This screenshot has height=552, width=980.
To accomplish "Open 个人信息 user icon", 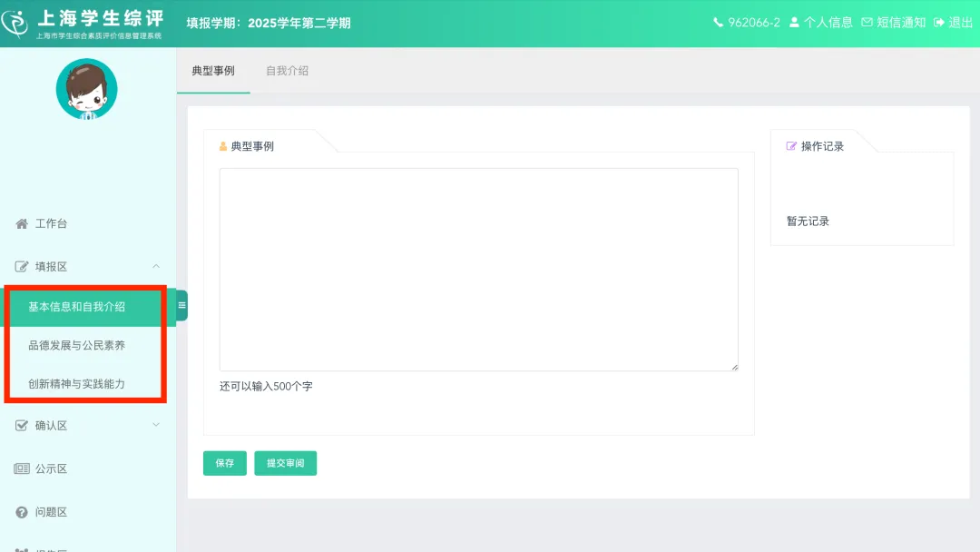I will click(x=794, y=23).
